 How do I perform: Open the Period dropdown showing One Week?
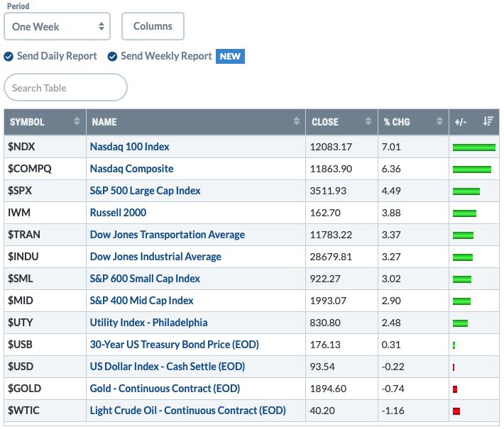pyautogui.click(x=57, y=26)
